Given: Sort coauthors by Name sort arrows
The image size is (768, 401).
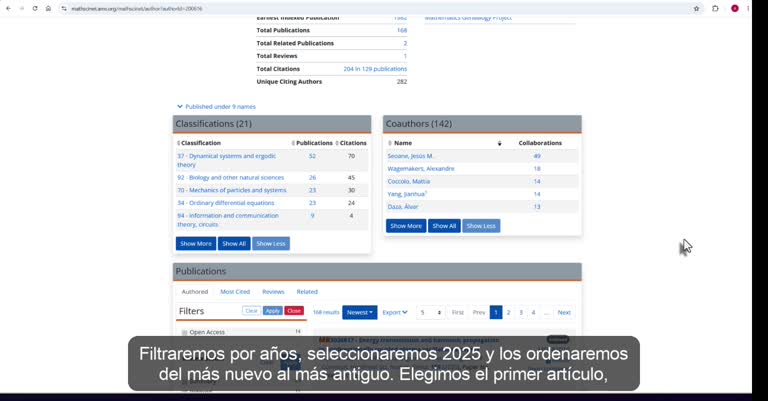Looking at the screenshot, I should click(390, 143).
